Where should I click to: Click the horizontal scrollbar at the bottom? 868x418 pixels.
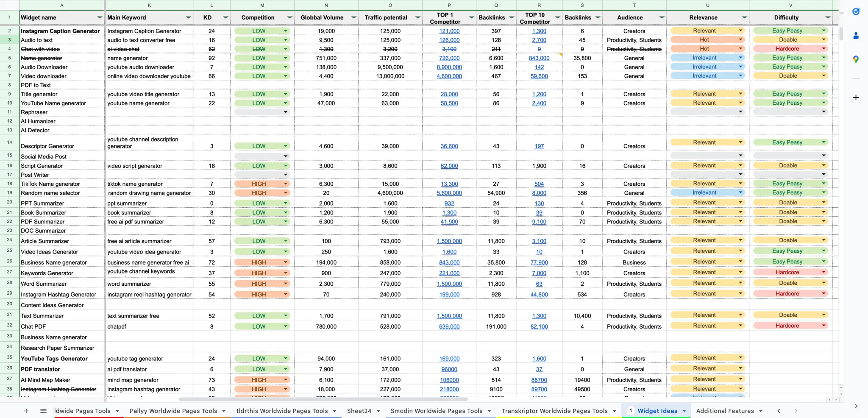tap(323, 399)
